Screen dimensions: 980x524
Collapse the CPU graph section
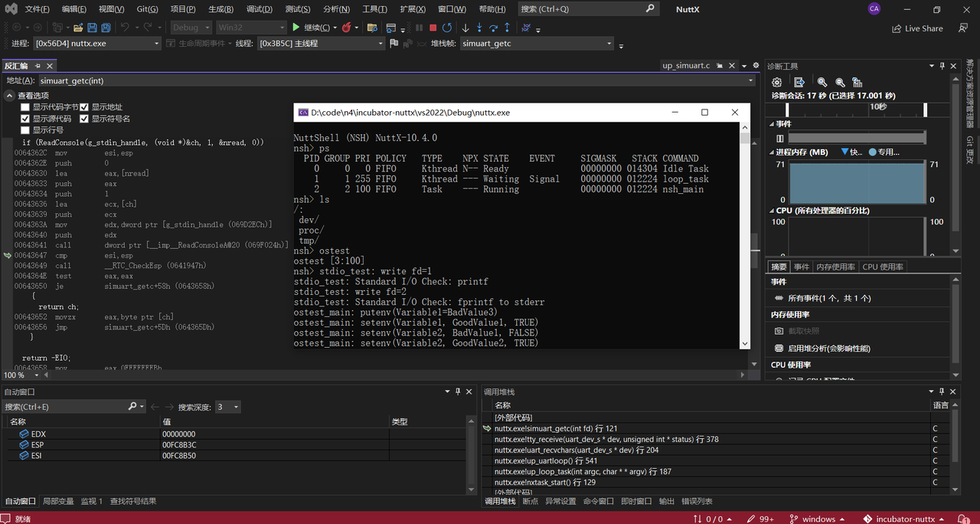[770, 210]
